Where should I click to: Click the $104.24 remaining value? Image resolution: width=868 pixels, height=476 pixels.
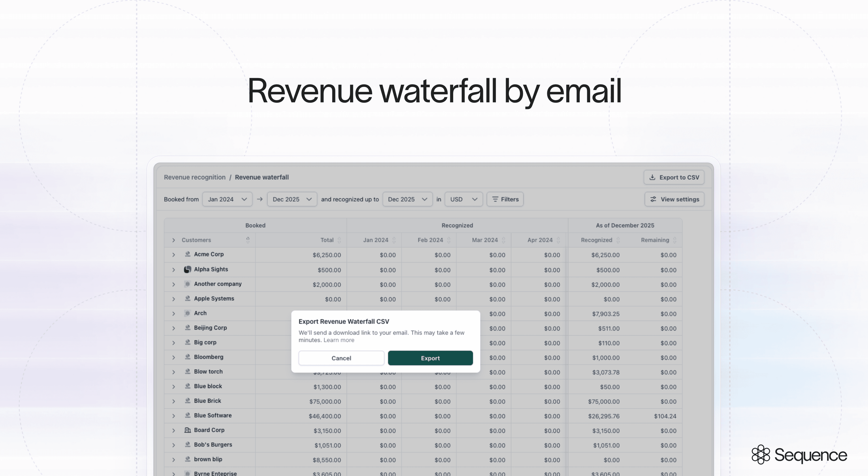(x=665, y=416)
